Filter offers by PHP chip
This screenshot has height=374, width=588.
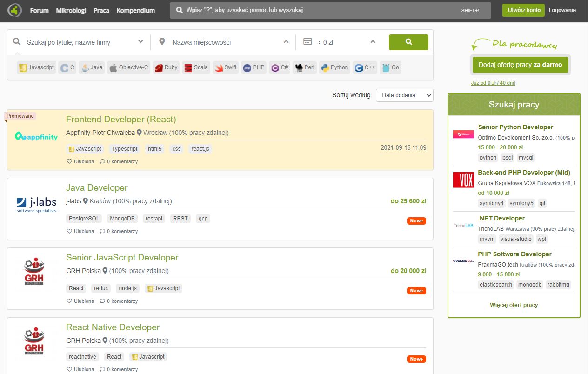click(x=254, y=67)
